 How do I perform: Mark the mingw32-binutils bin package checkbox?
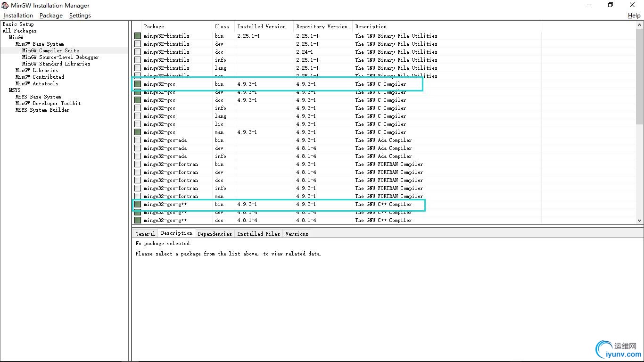point(138,36)
